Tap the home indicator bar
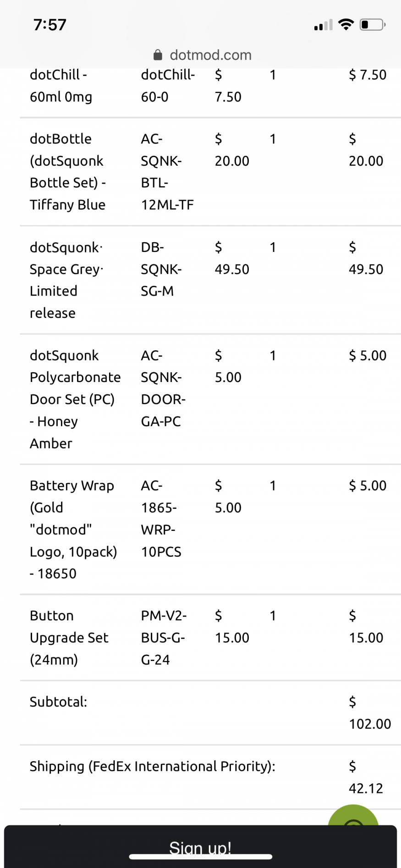 coord(200,856)
